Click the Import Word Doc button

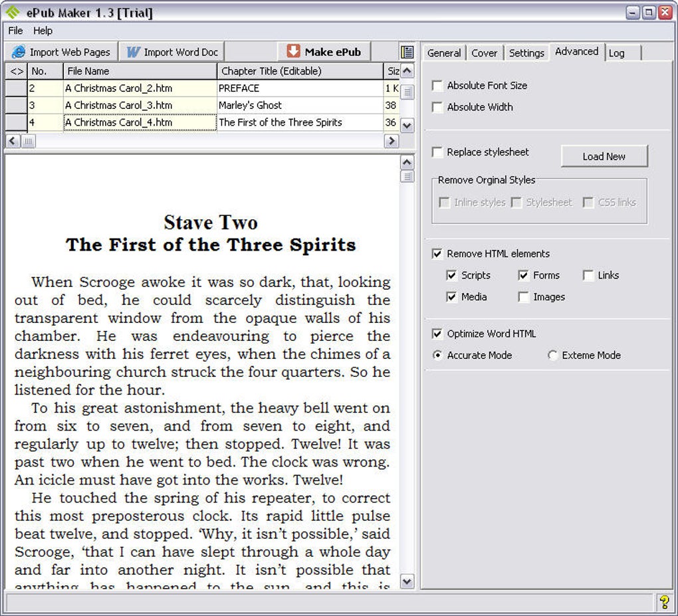pos(171,52)
